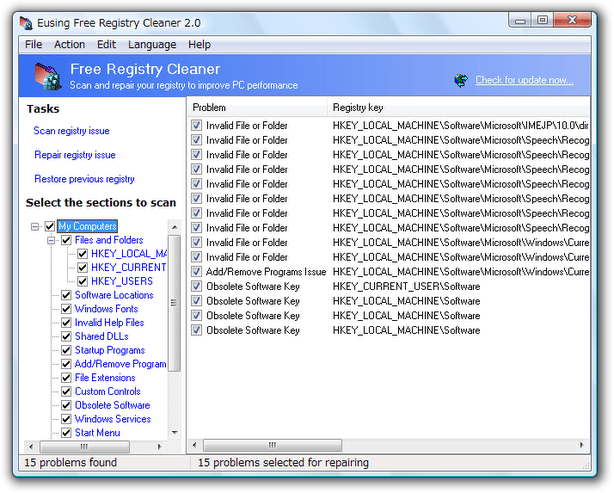Collapse the My Computers tree node

pyautogui.click(x=35, y=227)
